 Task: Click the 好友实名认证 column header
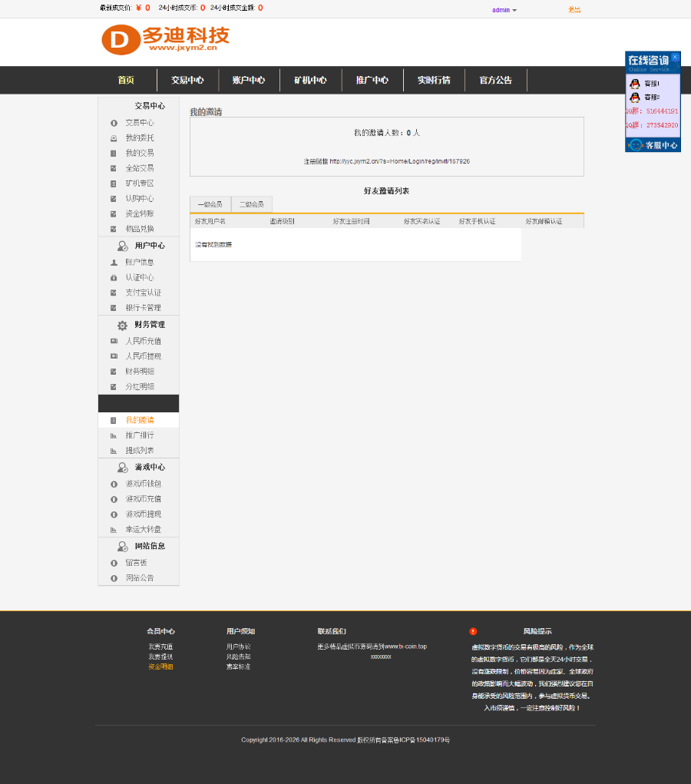coord(422,221)
